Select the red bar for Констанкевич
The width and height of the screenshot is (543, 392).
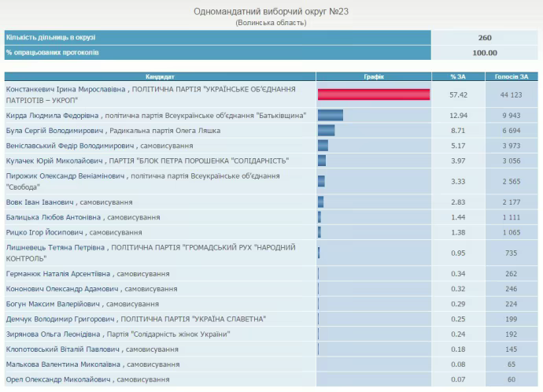point(374,95)
